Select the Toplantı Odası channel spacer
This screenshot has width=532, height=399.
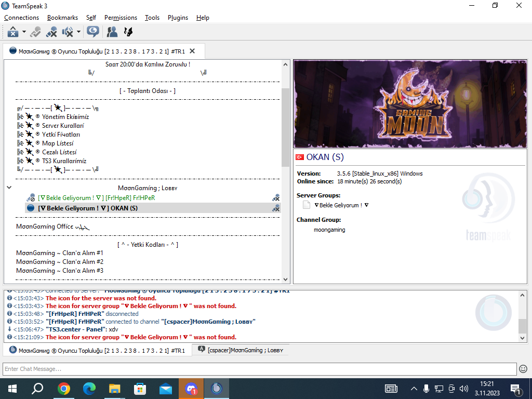(148, 91)
